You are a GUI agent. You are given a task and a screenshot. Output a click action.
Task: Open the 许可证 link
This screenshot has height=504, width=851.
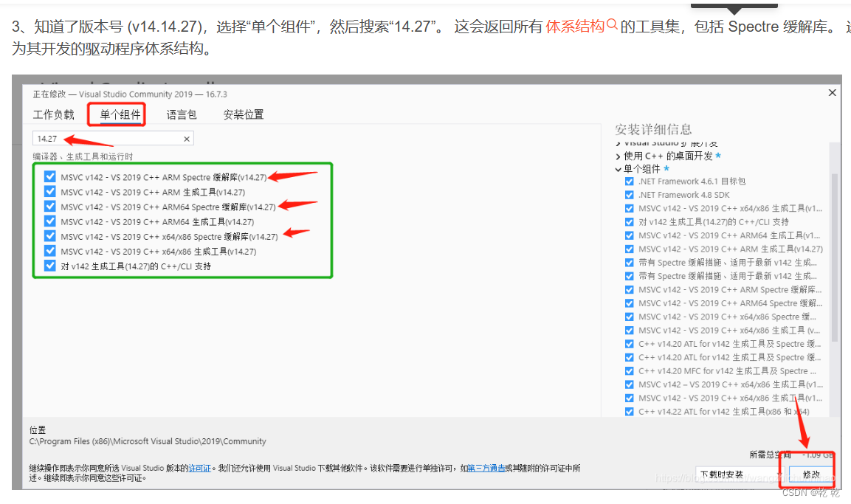[200, 468]
